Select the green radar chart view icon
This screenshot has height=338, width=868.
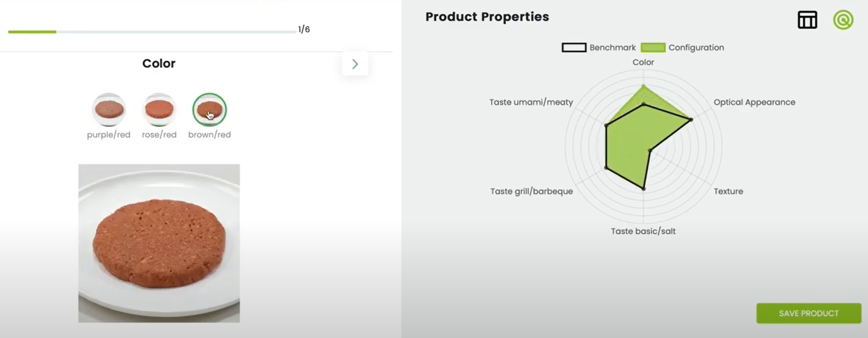pyautogui.click(x=843, y=20)
